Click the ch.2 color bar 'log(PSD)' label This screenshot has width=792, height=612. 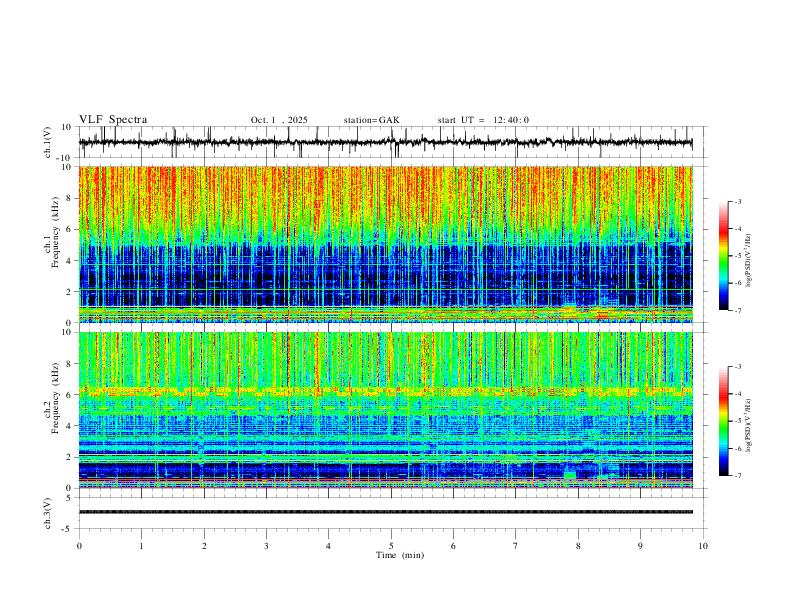(x=748, y=425)
